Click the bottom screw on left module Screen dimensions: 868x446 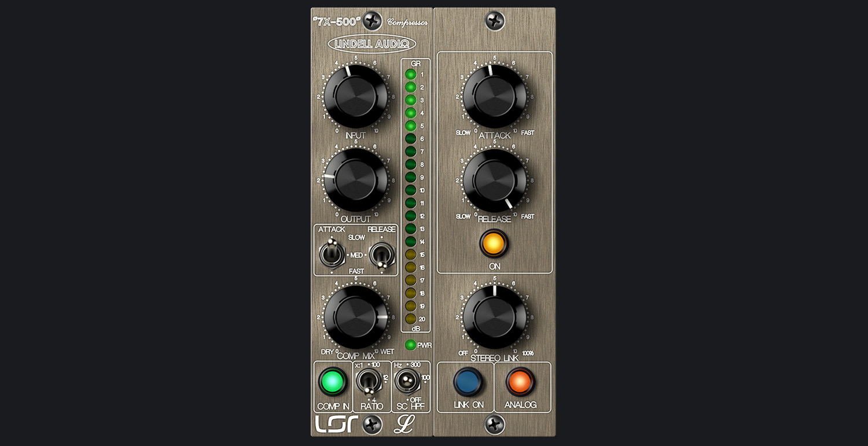(372, 425)
